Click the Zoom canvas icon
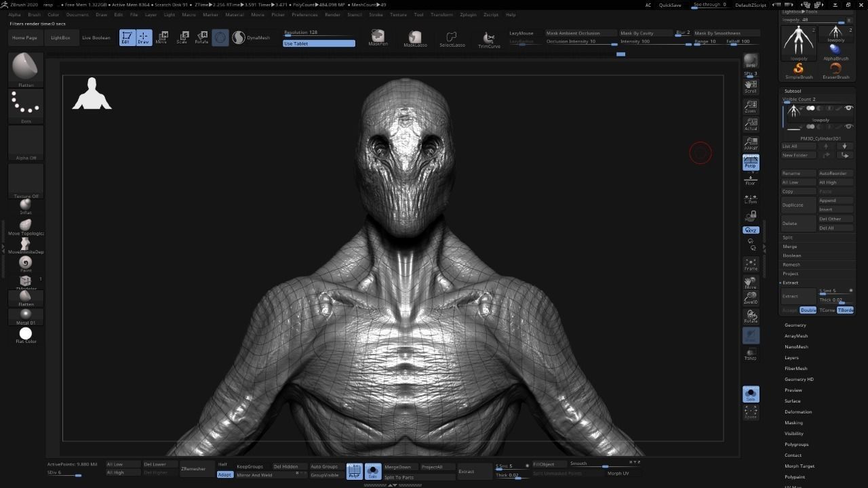868x488 pixels. tap(750, 106)
